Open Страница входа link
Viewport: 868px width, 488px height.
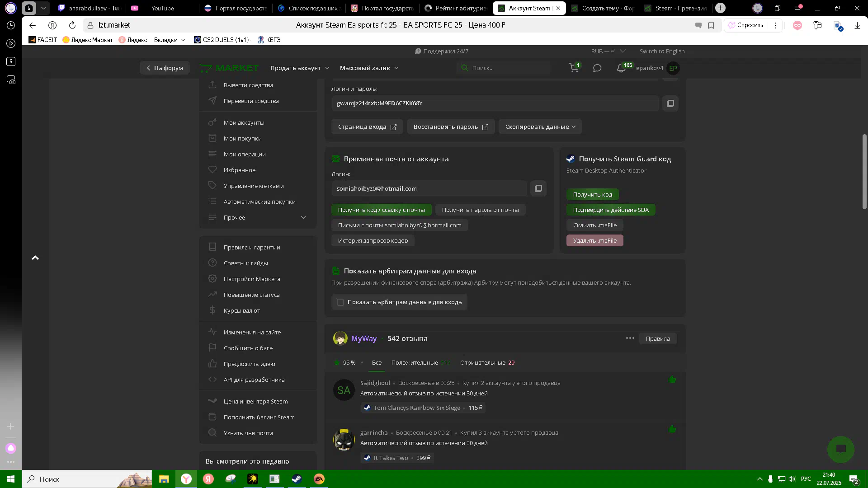(x=367, y=127)
